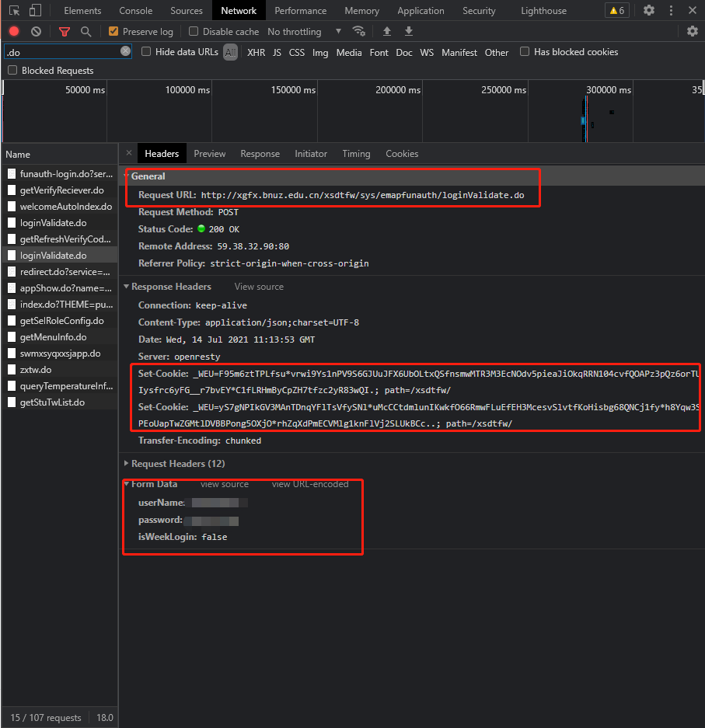Select welcomeAutoIndex.do request
The width and height of the screenshot is (705, 728).
[59, 207]
